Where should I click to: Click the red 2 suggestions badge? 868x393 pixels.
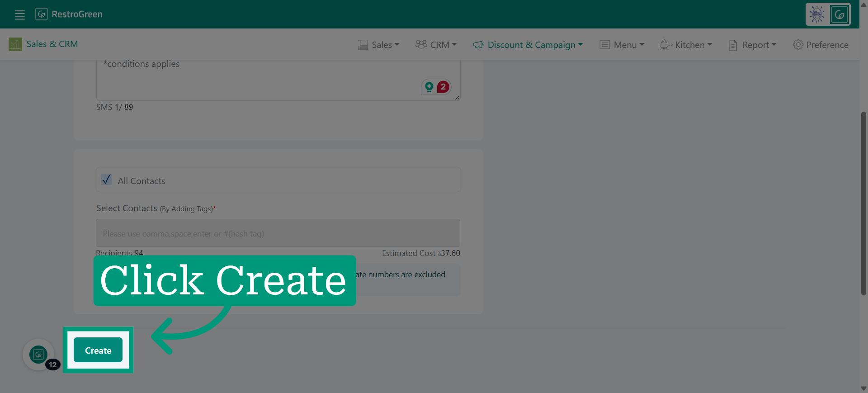click(x=443, y=86)
